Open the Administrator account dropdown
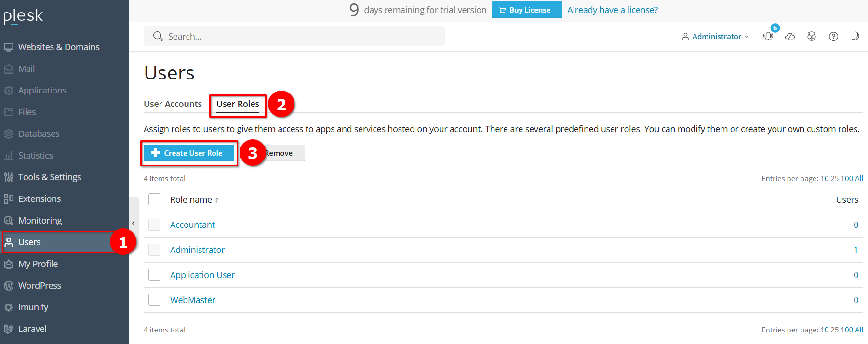 (x=716, y=37)
